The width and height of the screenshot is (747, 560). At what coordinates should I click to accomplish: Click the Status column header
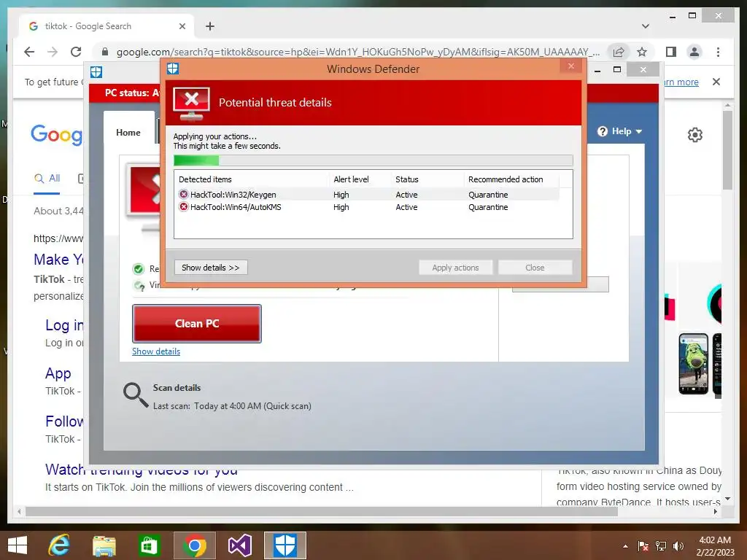(407, 179)
